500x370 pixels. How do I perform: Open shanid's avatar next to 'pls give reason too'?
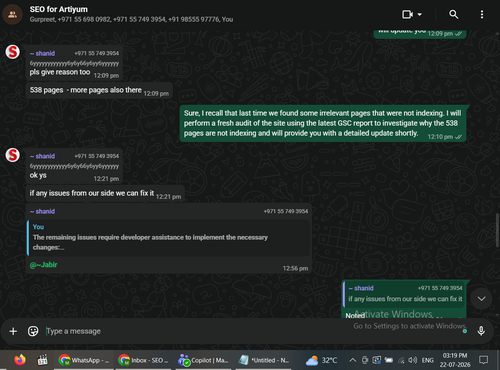13,52
